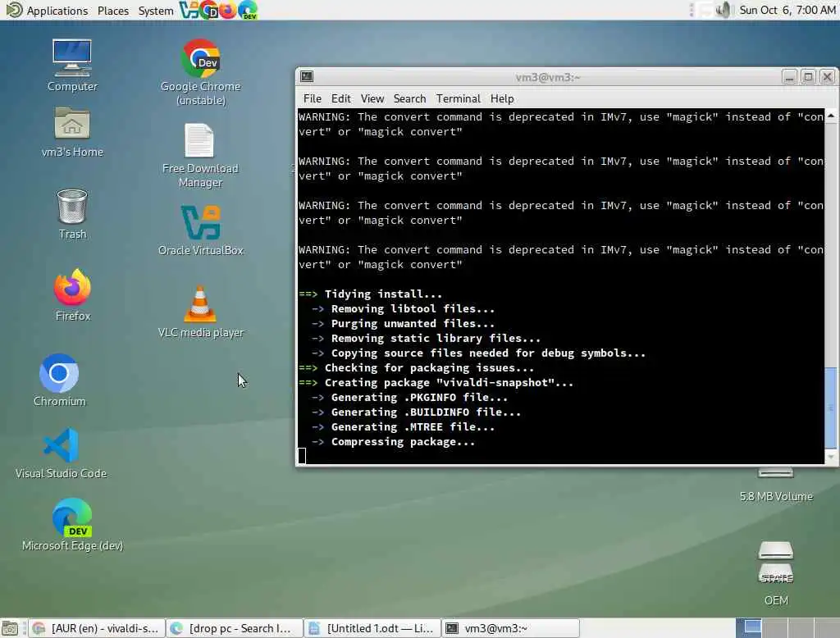The width and height of the screenshot is (840, 638).
Task: Click "Purging unwanted files..." line
Action: tap(413, 324)
